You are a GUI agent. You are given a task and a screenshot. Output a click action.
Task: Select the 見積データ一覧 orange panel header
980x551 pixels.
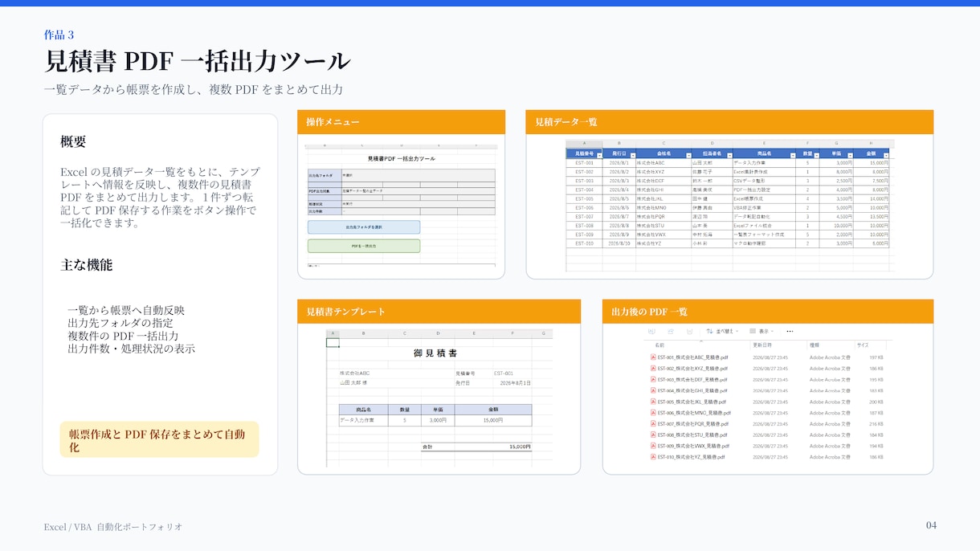(729, 122)
